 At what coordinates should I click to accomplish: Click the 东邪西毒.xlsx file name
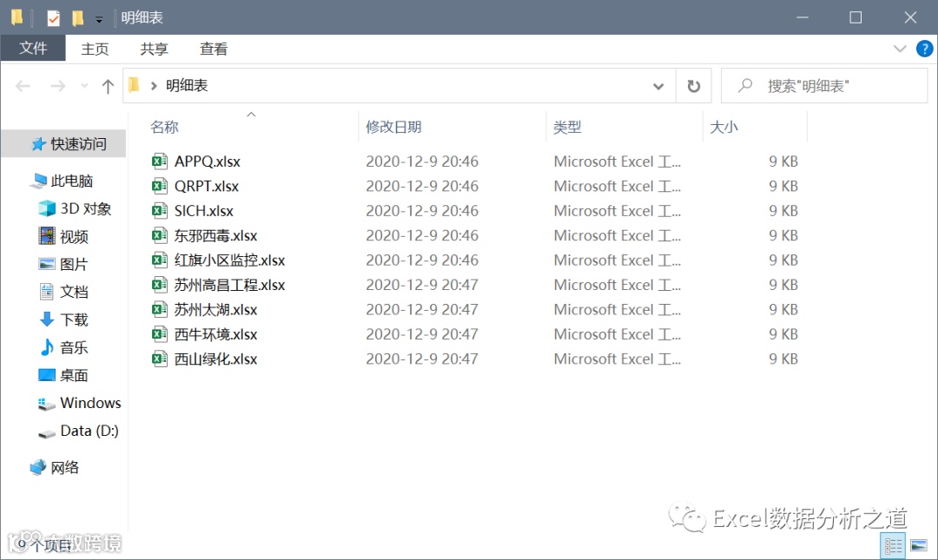(216, 236)
